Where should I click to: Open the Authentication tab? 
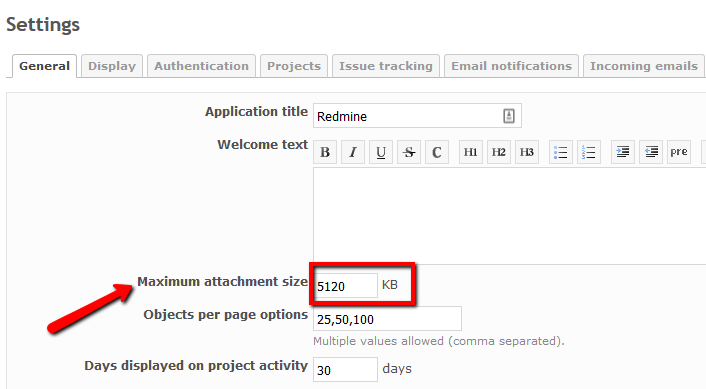(201, 66)
